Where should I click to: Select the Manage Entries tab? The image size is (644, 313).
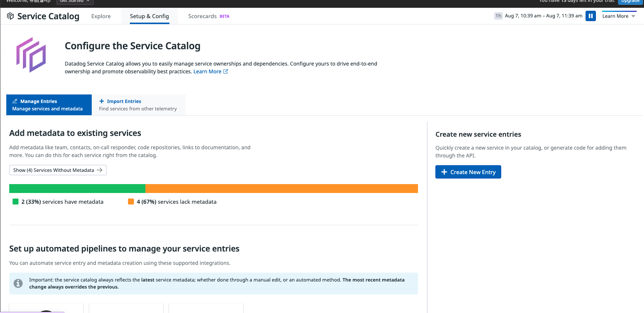coord(49,105)
